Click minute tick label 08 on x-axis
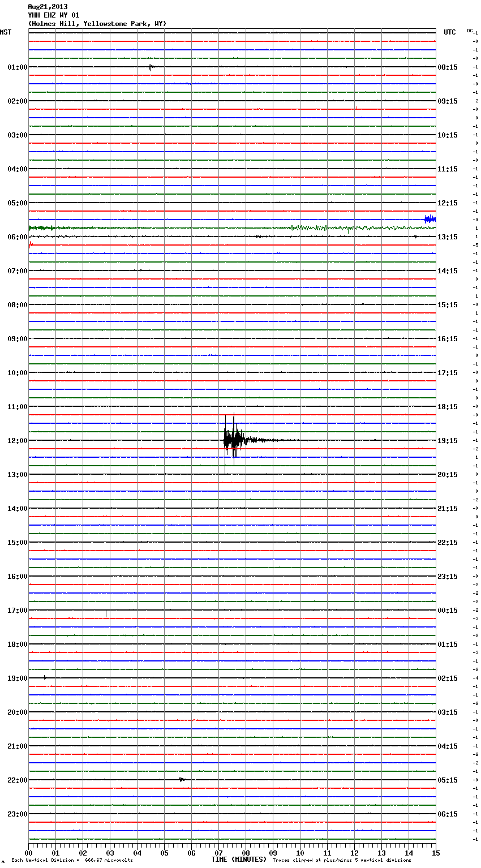 pos(246,853)
